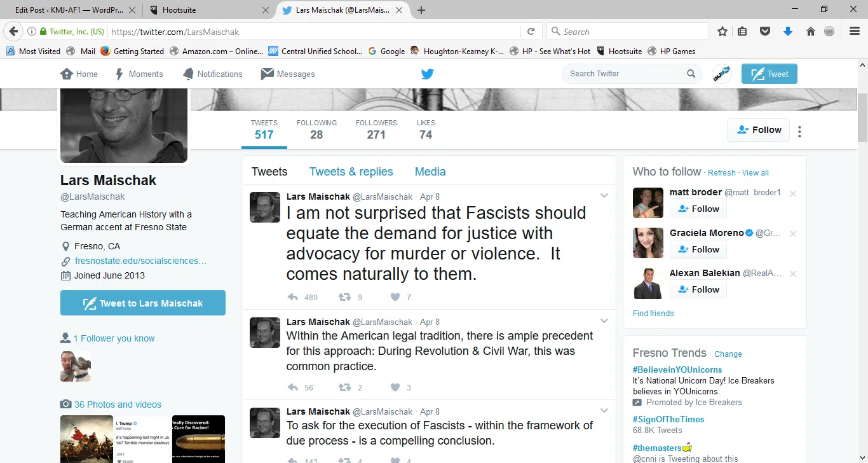Click Find friends link
The image size is (868, 463).
[x=653, y=313]
